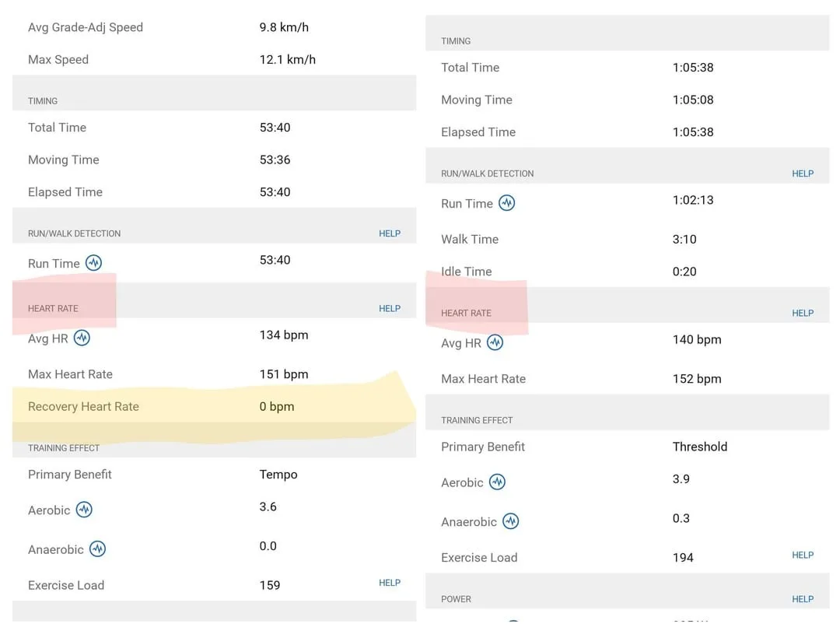Select the Recovery Heart Rate 0 bpm row
840x631 pixels.
(214, 407)
